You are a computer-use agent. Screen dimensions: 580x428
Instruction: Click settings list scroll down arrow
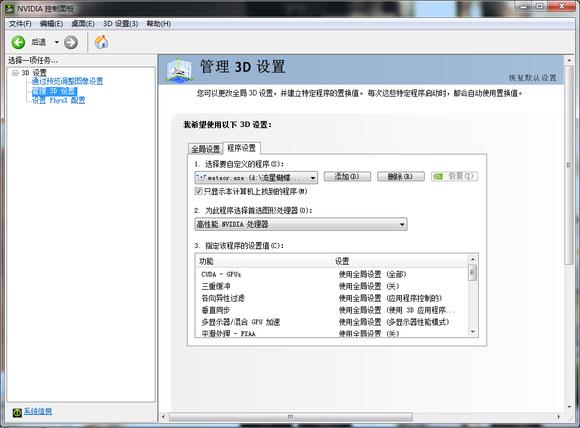pyautogui.click(x=473, y=332)
